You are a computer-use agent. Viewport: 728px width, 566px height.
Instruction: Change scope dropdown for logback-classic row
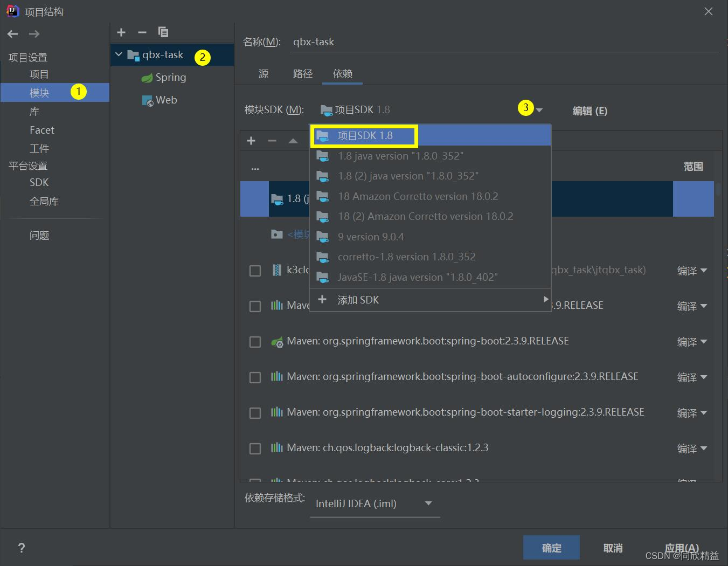[692, 448]
